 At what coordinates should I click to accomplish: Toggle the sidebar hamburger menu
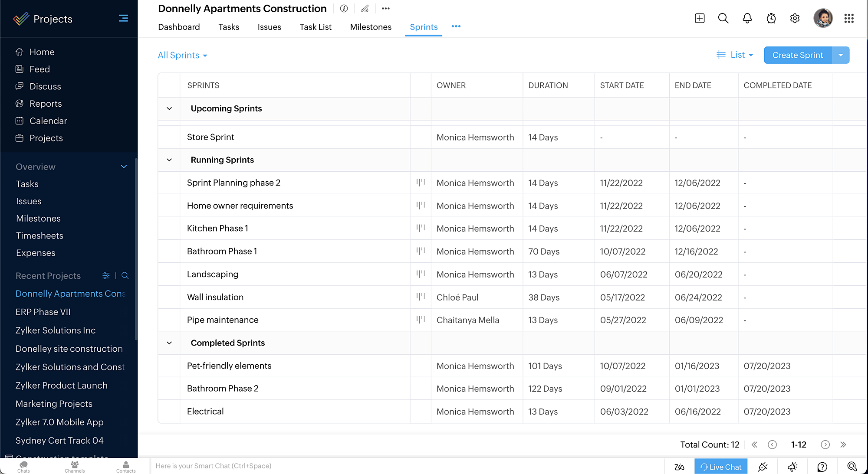pos(123,18)
